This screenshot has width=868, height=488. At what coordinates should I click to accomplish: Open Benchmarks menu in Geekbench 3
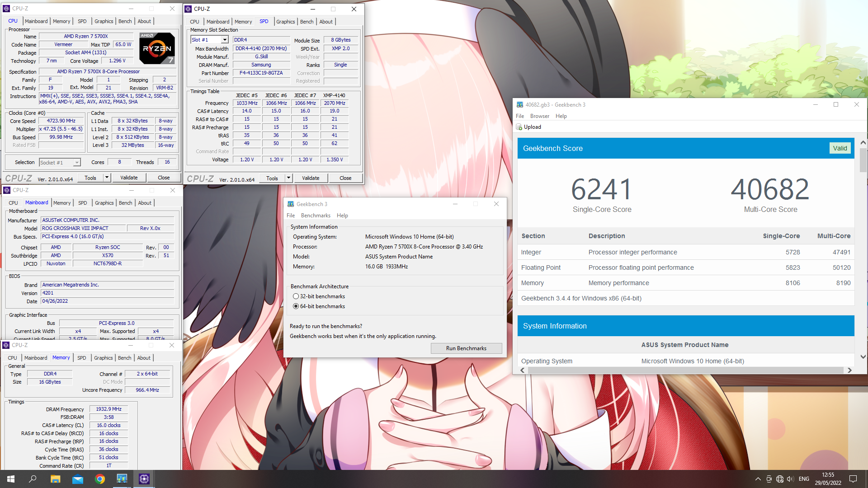click(x=316, y=216)
